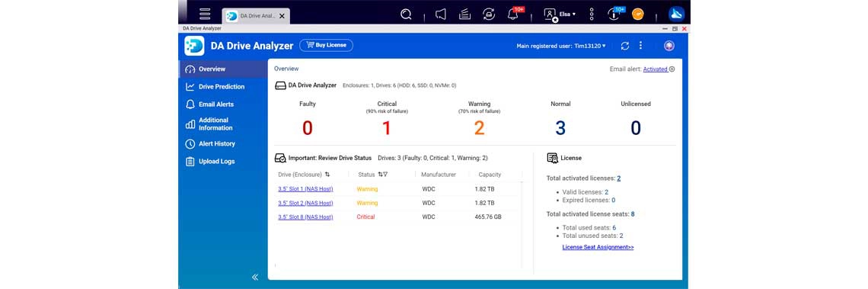Screen dimensions: 868x289
Task: Open the dashboard info icon with 10+ badge
Action: click(x=614, y=14)
